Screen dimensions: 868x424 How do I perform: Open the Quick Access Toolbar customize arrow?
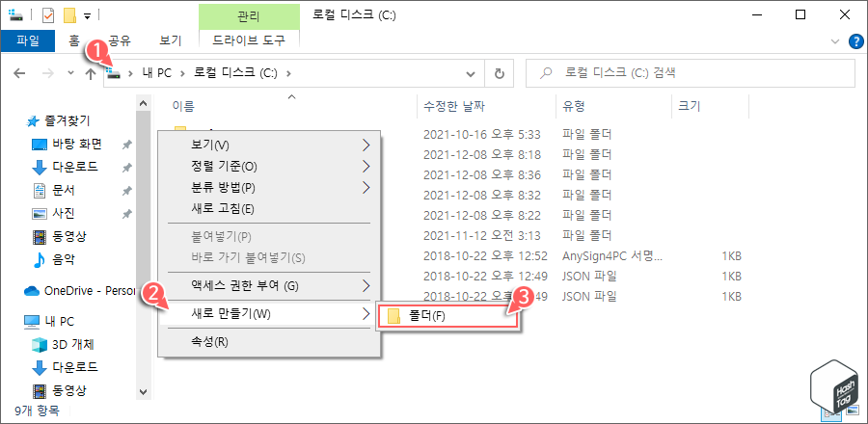(x=87, y=16)
